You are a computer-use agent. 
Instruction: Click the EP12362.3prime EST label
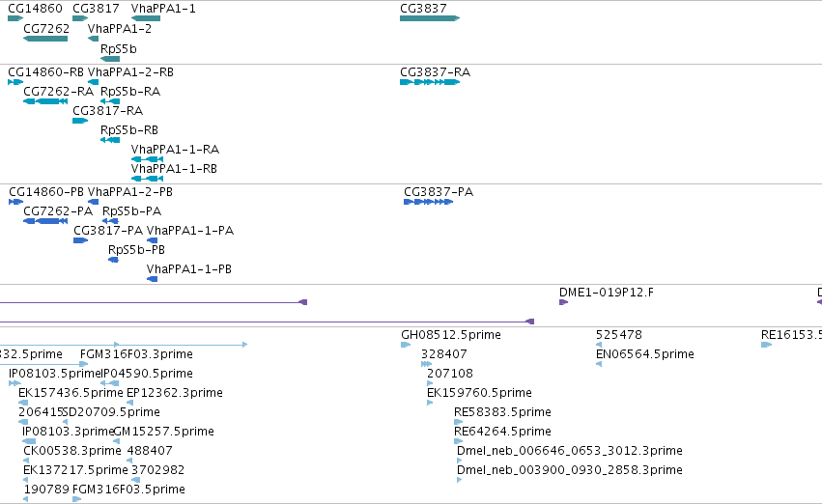click(x=175, y=393)
